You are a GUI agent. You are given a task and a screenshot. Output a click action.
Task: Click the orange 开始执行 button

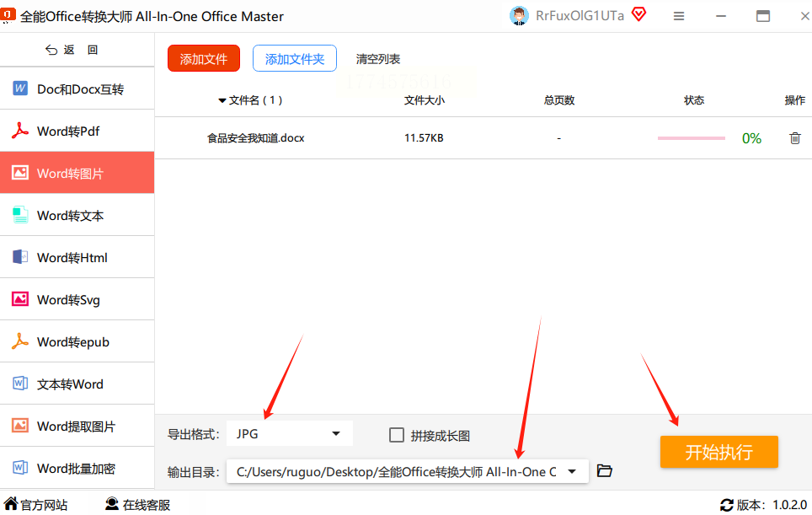[x=719, y=452]
